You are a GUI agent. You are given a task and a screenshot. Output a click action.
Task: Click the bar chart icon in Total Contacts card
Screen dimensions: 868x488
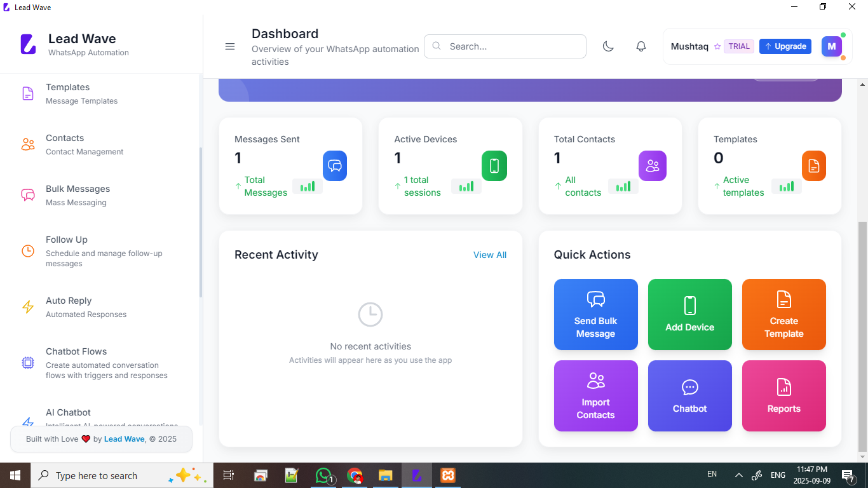pos(623,186)
